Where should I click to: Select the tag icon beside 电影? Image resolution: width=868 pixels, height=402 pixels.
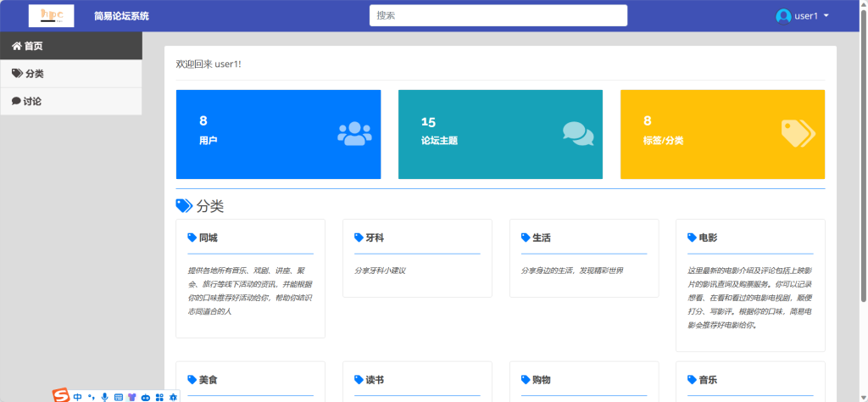pyautogui.click(x=692, y=237)
